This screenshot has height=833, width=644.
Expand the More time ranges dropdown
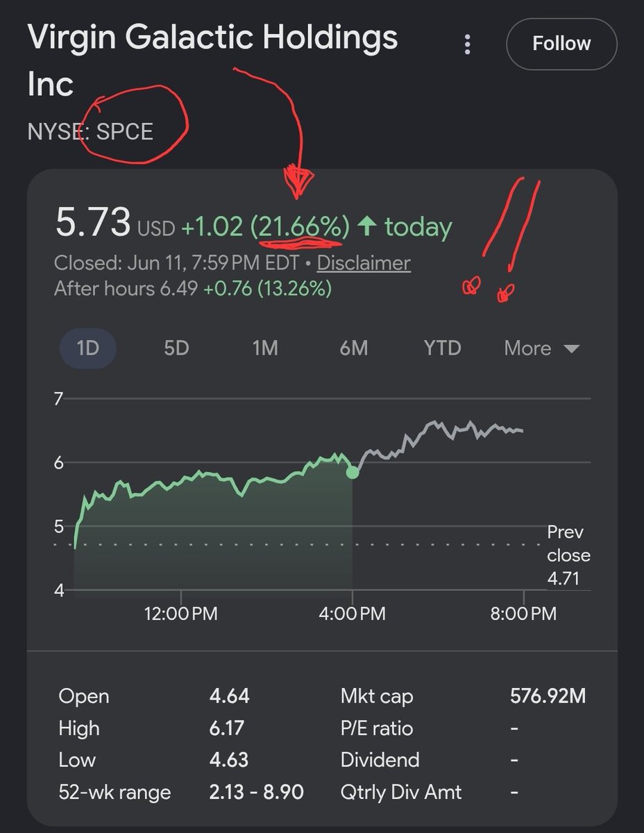point(541,348)
